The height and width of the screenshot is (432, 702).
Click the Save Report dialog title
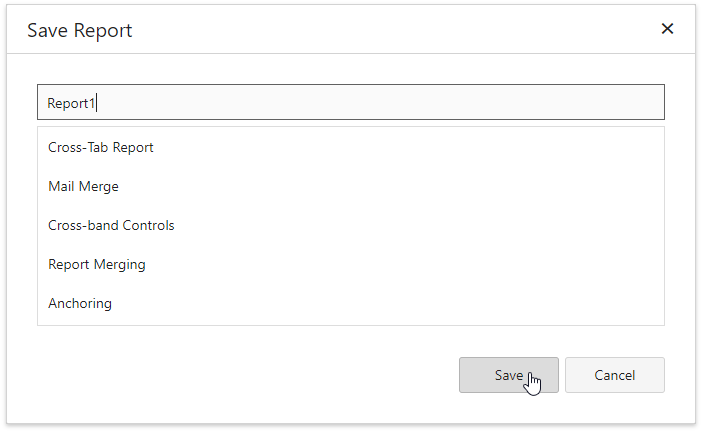coord(80,30)
